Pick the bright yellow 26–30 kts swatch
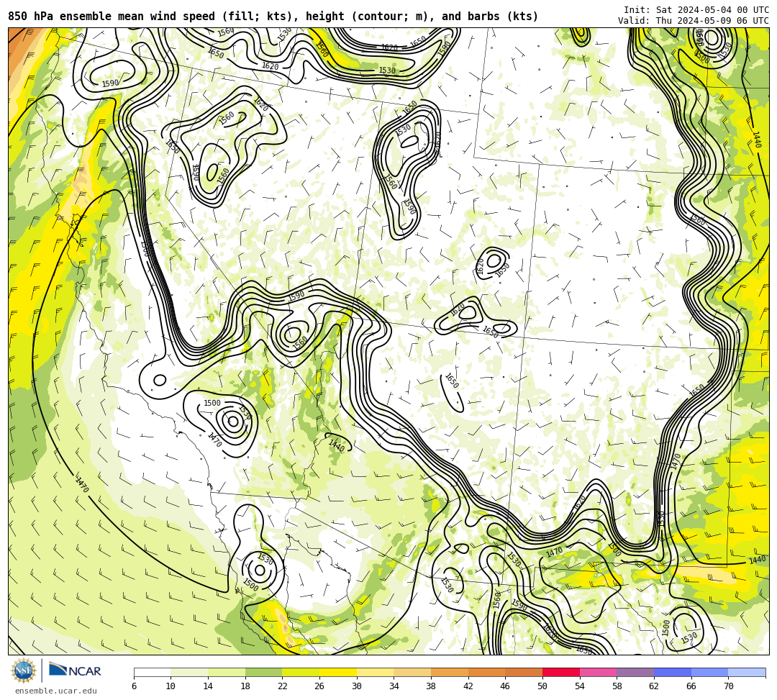Viewport: 777px width, 700px height. pos(338,672)
